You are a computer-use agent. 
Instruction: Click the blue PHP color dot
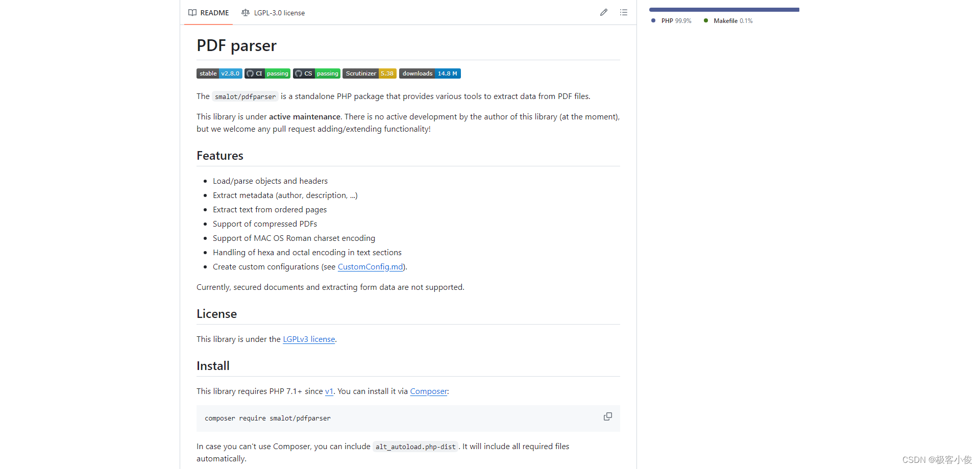pos(653,20)
